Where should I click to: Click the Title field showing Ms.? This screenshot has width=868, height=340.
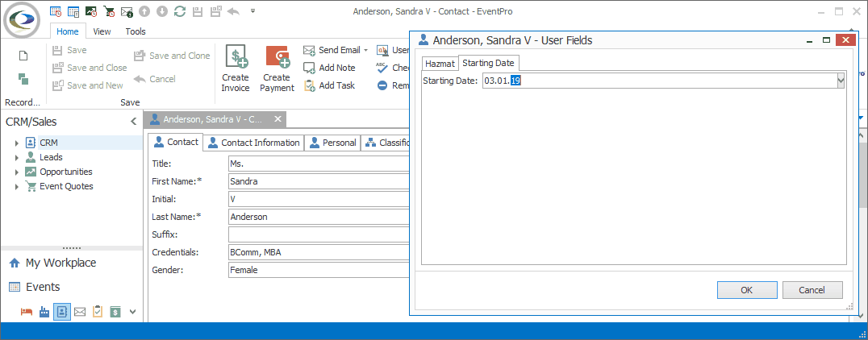click(319, 164)
